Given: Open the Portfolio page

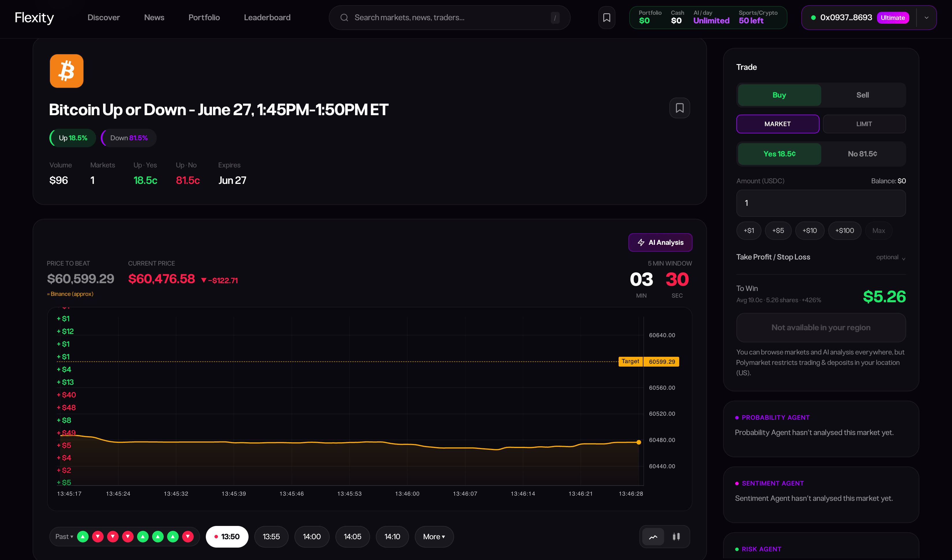Looking at the screenshot, I should point(204,17).
